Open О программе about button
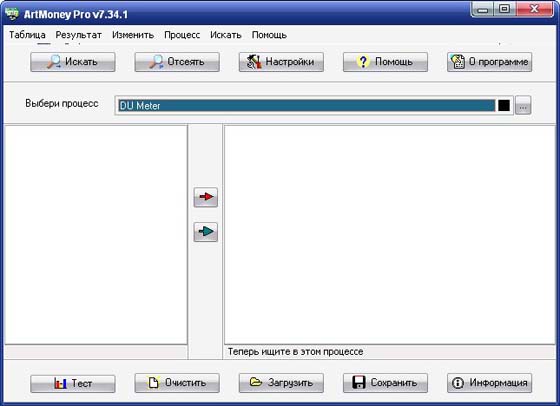 (490, 62)
